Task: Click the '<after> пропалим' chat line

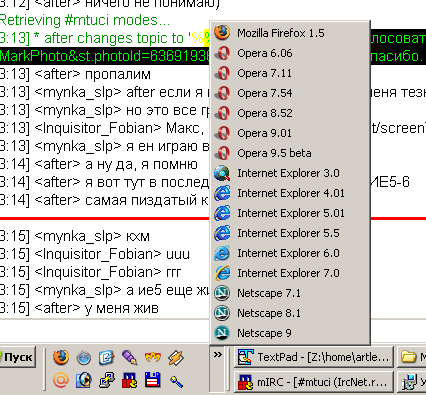Action: click(x=75, y=74)
